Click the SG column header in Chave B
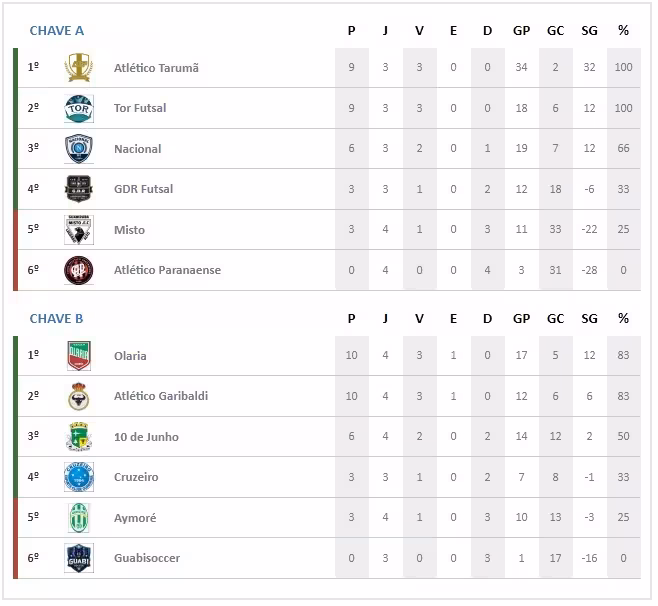 [588, 319]
